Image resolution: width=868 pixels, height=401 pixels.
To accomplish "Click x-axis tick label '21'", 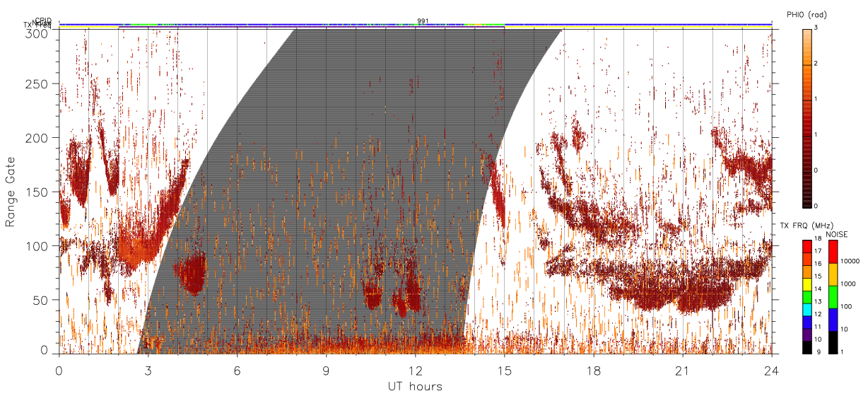I will tap(682, 369).
